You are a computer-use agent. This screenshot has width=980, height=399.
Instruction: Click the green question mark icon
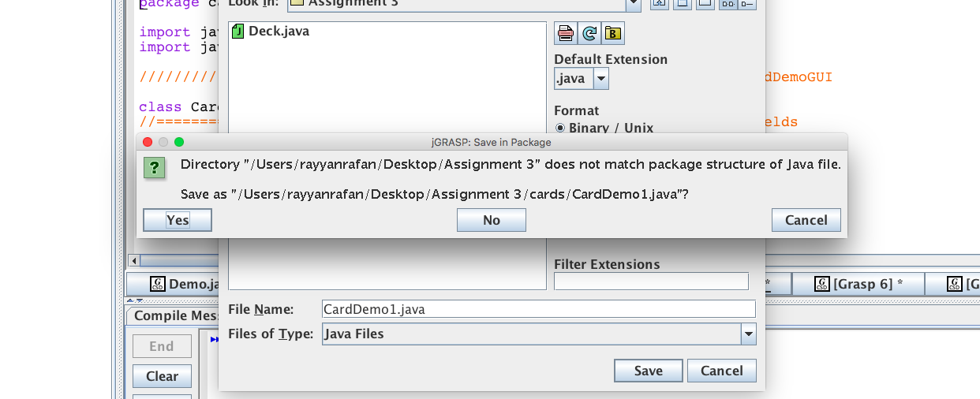(155, 167)
